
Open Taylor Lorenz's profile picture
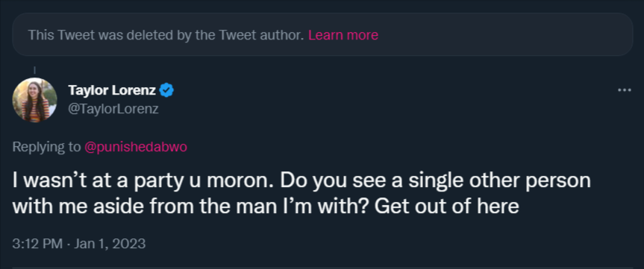(x=34, y=100)
